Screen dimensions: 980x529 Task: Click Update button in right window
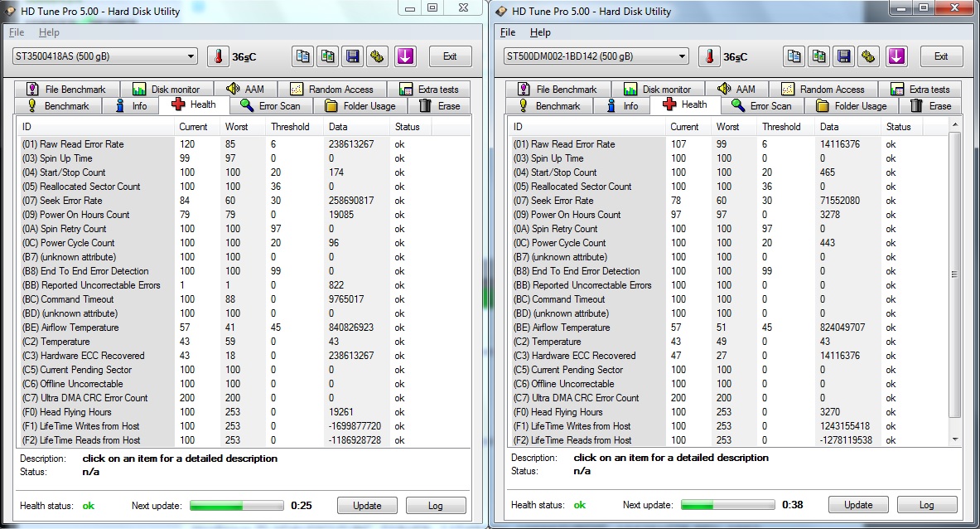click(858, 505)
